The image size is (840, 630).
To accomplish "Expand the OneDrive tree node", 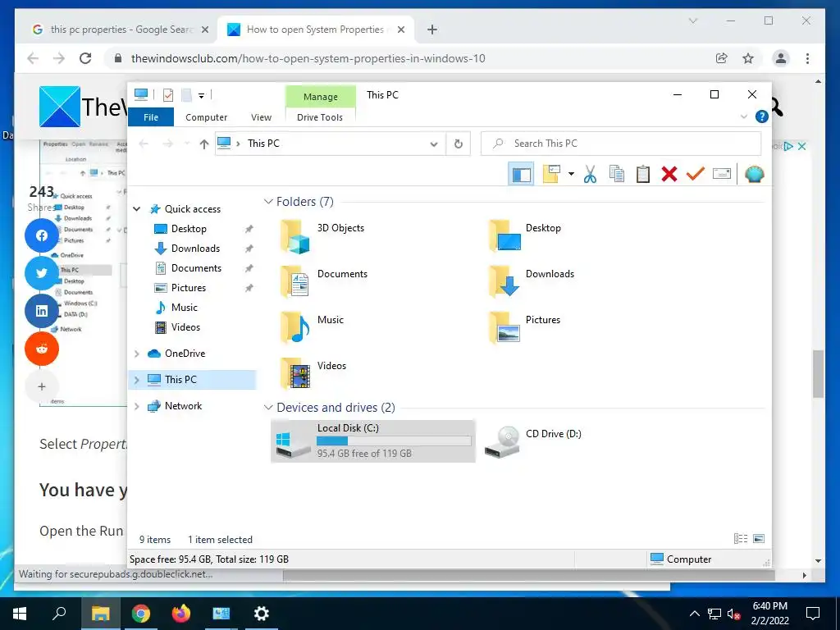I will coord(137,354).
